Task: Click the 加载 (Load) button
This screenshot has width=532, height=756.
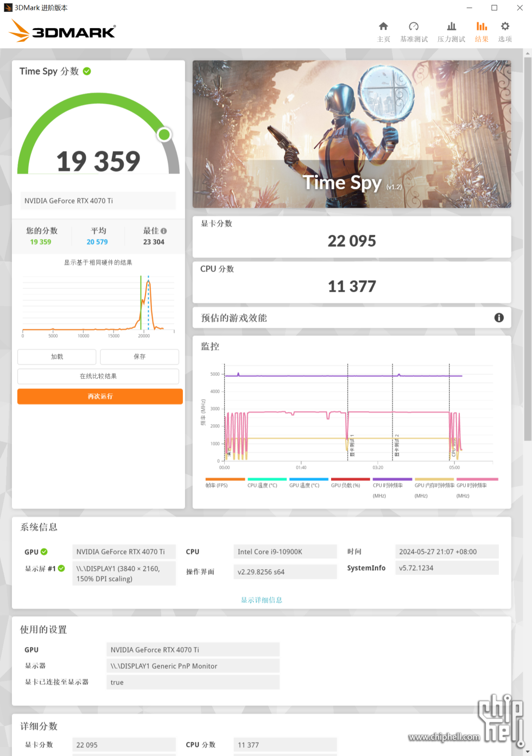Action: (x=57, y=357)
